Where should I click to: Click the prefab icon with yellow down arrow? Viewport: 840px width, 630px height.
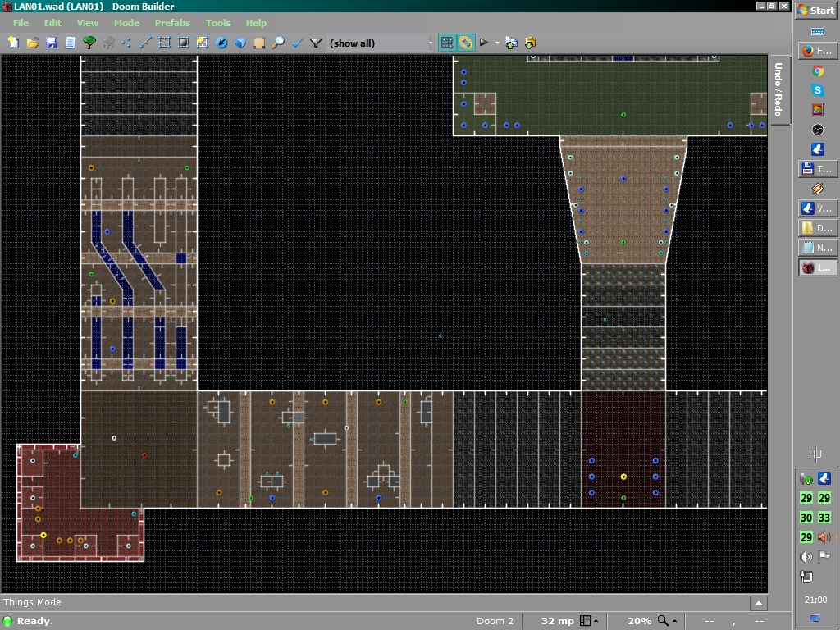pos(531,43)
